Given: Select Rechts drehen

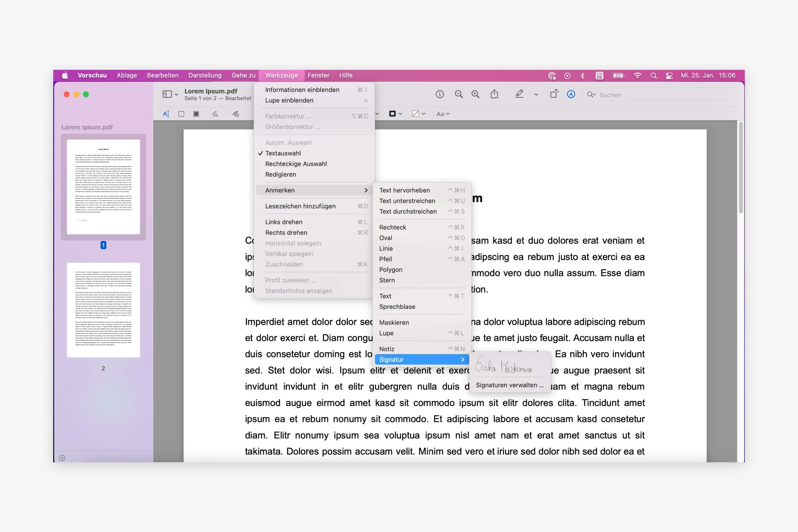Looking at the screenshot, I should click(314, 233).
